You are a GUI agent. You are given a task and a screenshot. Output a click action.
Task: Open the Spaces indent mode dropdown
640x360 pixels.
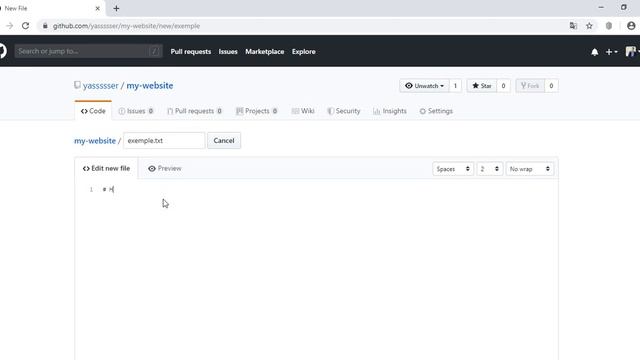(x=453, y=169)
